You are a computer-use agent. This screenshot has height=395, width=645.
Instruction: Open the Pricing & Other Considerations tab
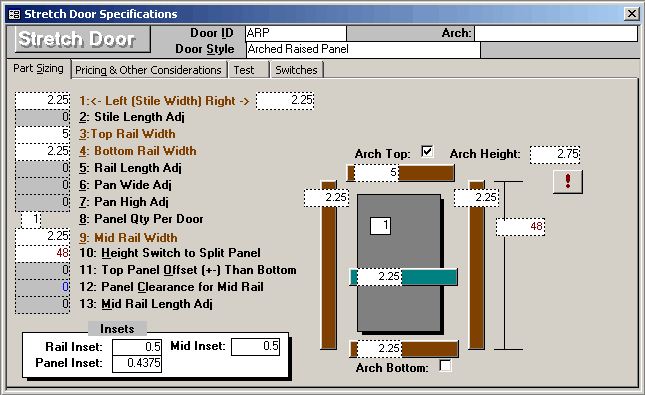(x=148, y=70)
